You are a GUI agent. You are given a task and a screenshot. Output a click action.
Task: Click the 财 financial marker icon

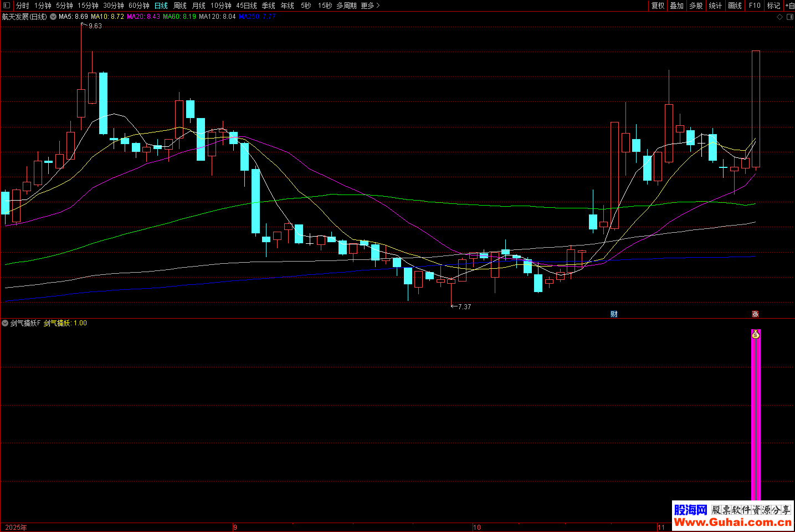[x=614, y=314]
